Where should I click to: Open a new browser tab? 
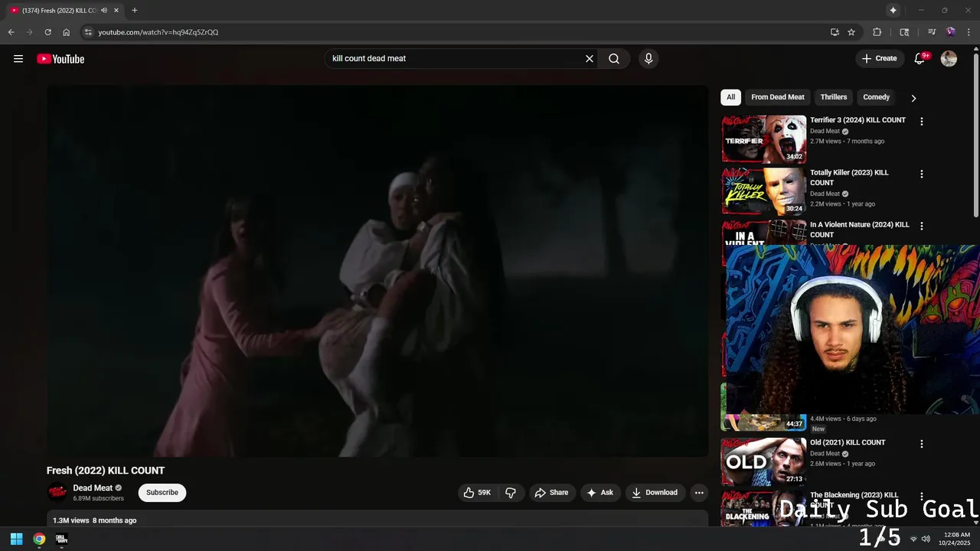(135, 10)
